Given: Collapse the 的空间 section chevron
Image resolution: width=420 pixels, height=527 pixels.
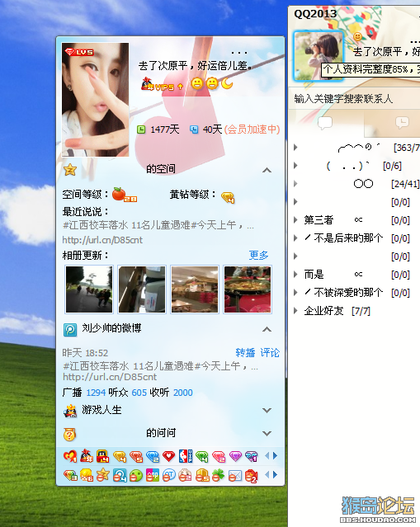Looking at the screenshot, I should pos(267,170).
